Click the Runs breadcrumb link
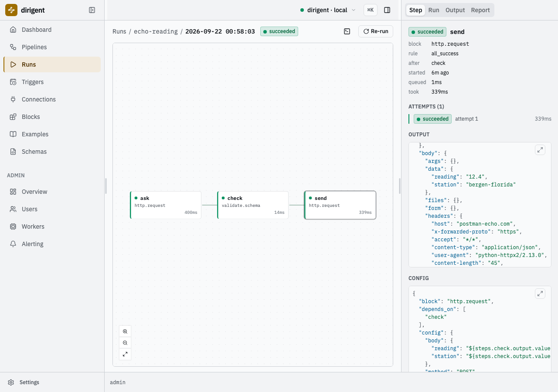The width and height of the screenshot is (558, 392). click(119, 31)
